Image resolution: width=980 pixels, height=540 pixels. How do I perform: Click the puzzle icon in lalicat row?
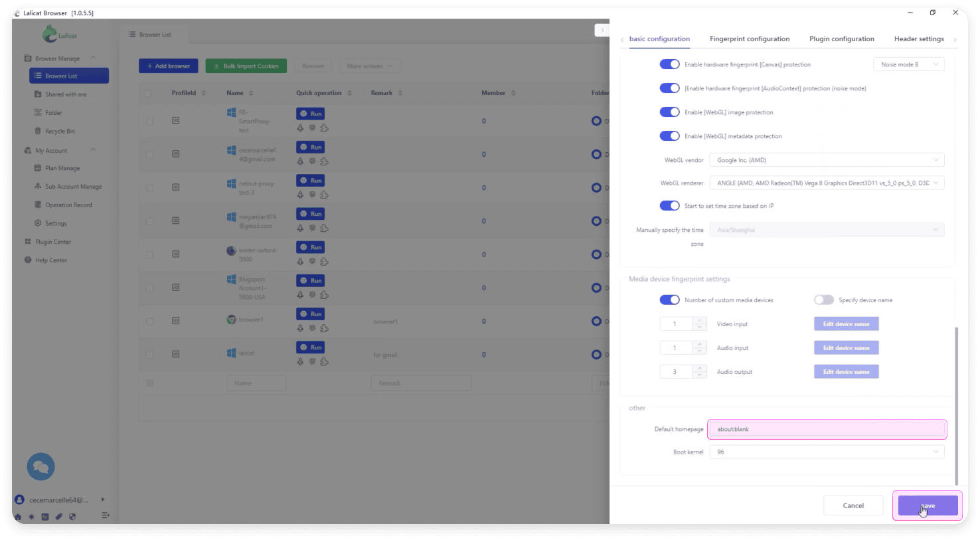tap(324, 361)
